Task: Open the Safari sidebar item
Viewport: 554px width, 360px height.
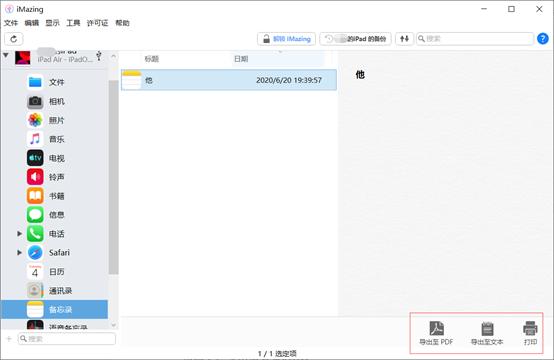Action: pyautogui.click(x=55, y=253)
